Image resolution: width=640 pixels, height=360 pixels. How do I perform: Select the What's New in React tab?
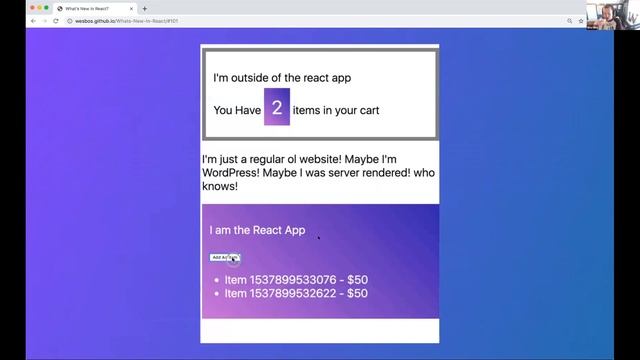(x=95, y=9)
